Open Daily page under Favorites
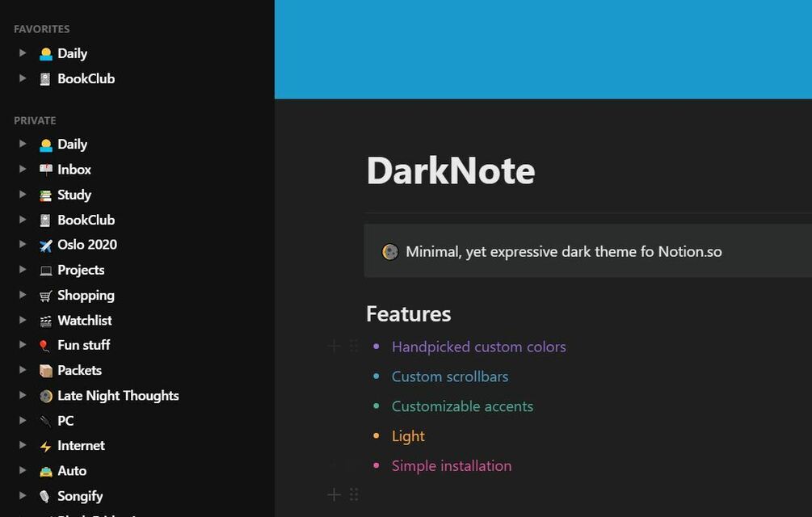The image size is (812, 517). point(72,53)
